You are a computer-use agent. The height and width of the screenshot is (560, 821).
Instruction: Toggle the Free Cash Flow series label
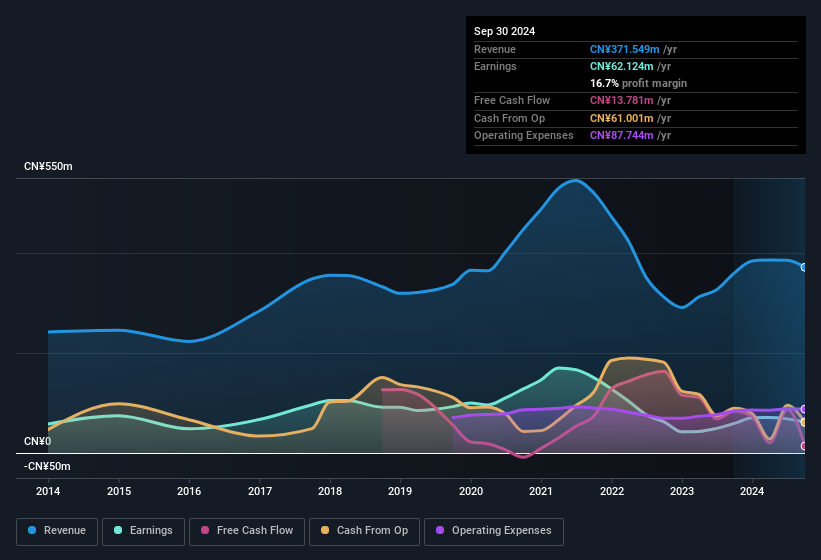click(254, 530)
